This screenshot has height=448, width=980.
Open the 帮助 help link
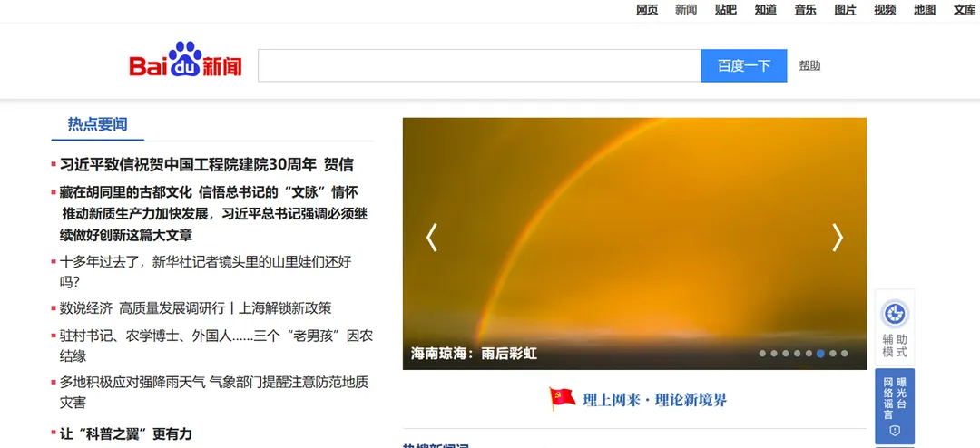coord(809,65)
